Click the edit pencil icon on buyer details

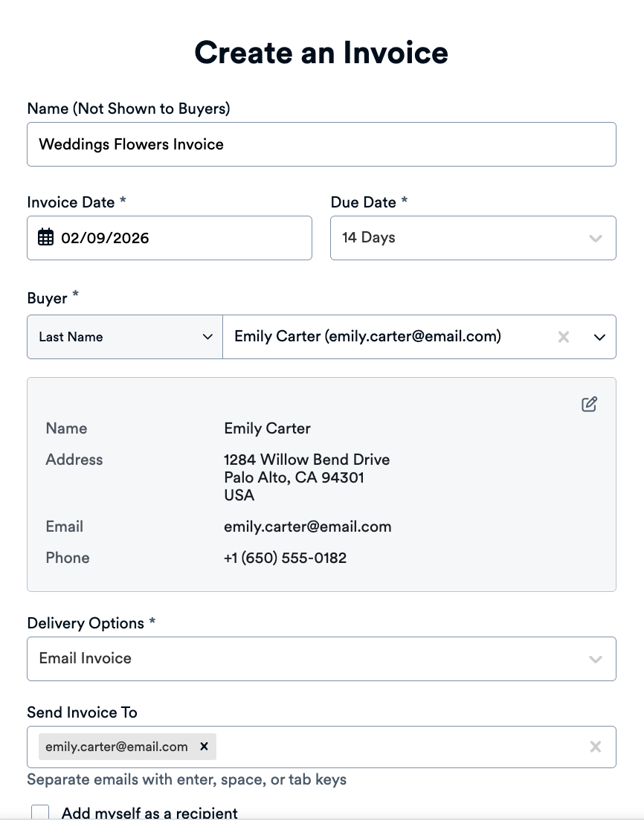point(589,404)
